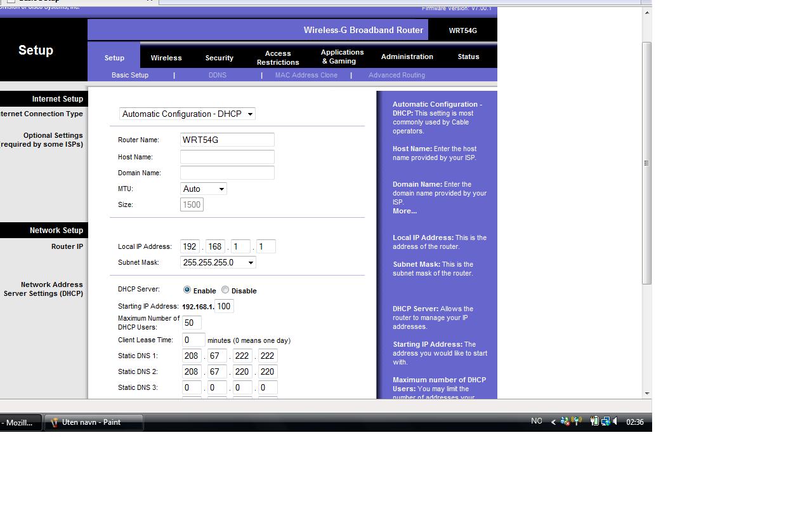Go to Basic Setup sub-tab
The height and width of the screenshot is (508, 812).
coord(130,75)
